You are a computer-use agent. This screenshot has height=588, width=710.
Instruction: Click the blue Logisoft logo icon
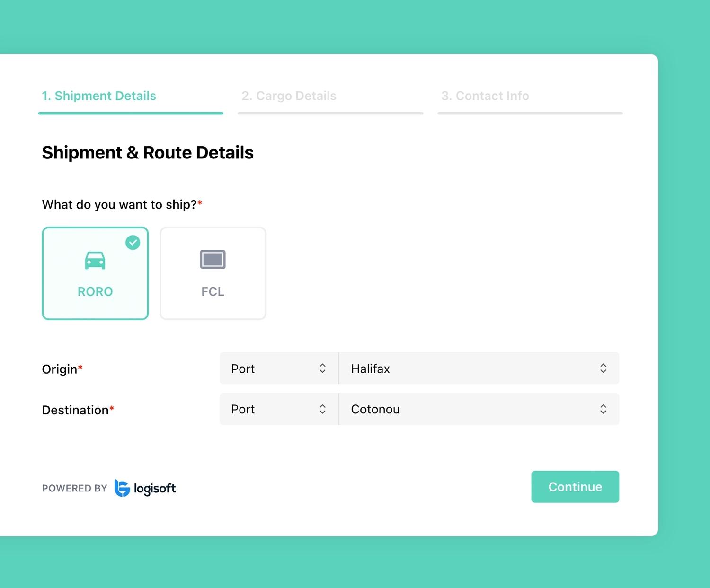tap(122, 488)
